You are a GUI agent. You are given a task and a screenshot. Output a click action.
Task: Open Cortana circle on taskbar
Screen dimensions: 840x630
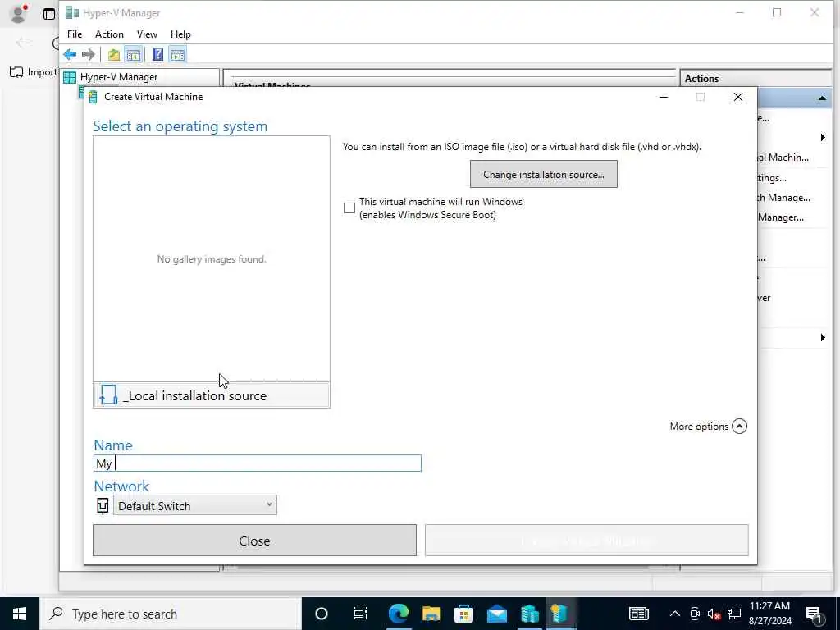tap(322, 614)
